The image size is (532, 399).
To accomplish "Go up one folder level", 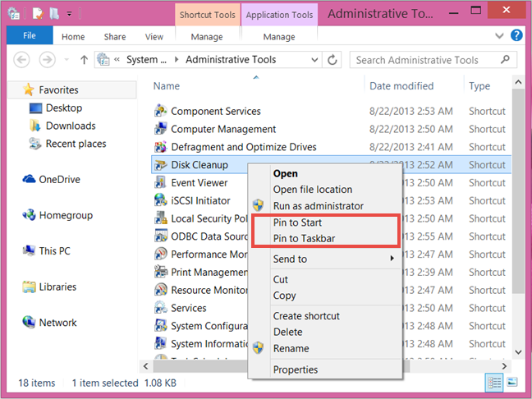I will [x=84, y=60].
